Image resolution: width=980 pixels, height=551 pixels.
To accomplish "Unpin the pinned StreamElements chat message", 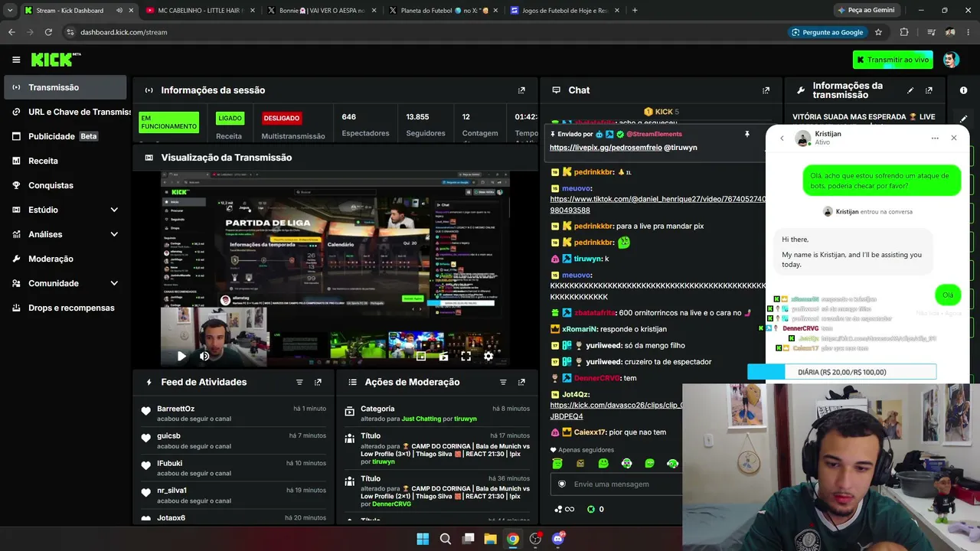I will (746, 134).
